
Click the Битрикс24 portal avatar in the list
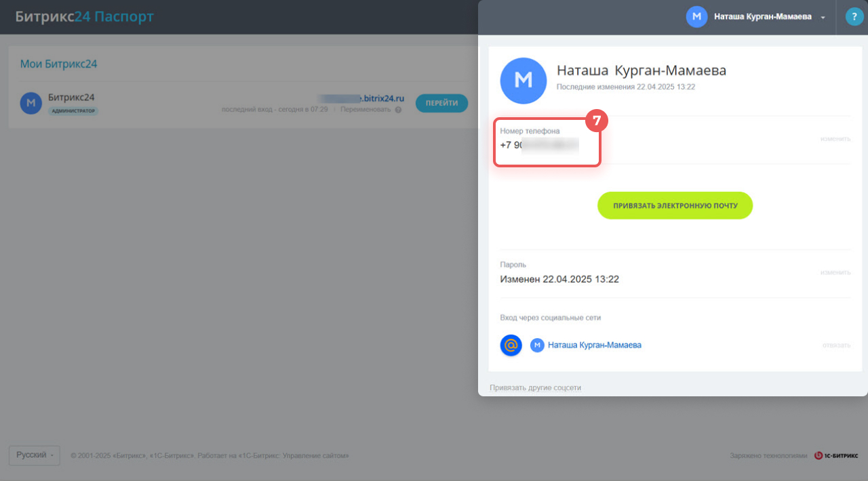(31, 103)
